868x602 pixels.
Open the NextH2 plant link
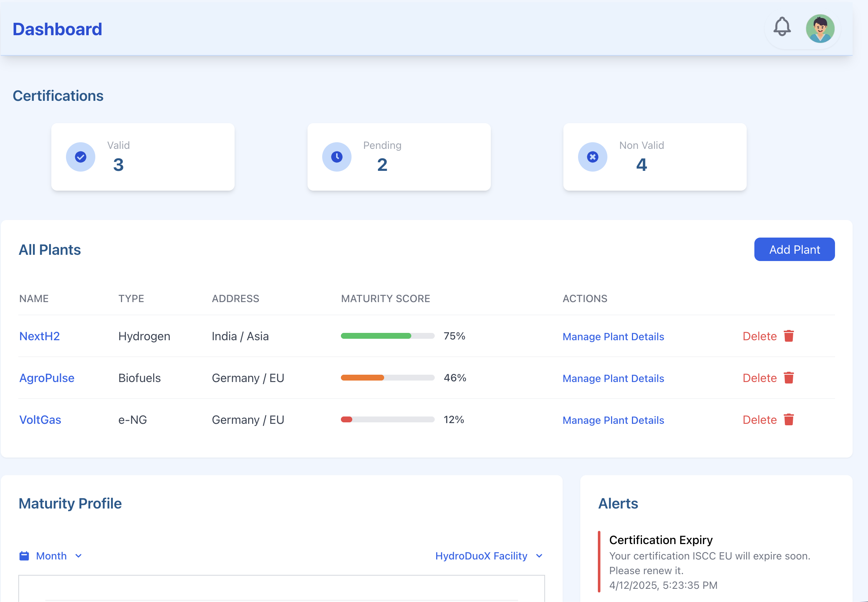(40, 336)
